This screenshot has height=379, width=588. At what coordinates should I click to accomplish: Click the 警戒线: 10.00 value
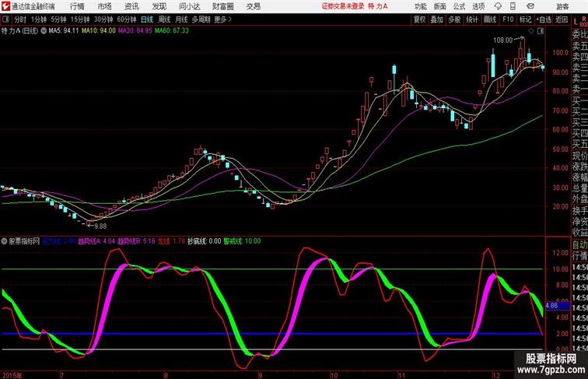point(242,241)
